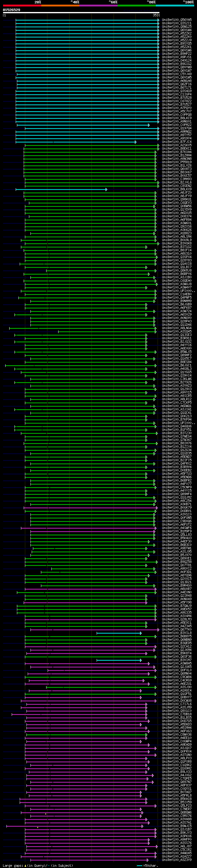Click UniRef100_A3YHZ3 hit
This screenshot has width=197, height=868.
[177, 386]
